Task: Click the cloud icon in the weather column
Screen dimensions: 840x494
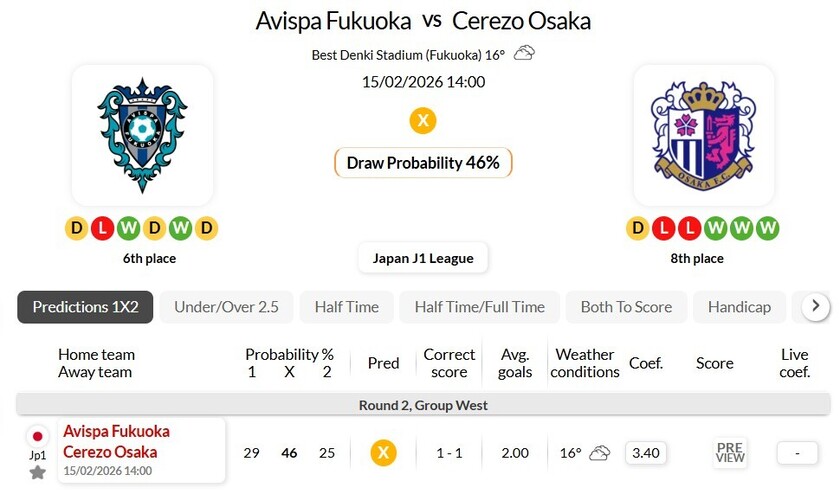Action: (x=599, y=453)
